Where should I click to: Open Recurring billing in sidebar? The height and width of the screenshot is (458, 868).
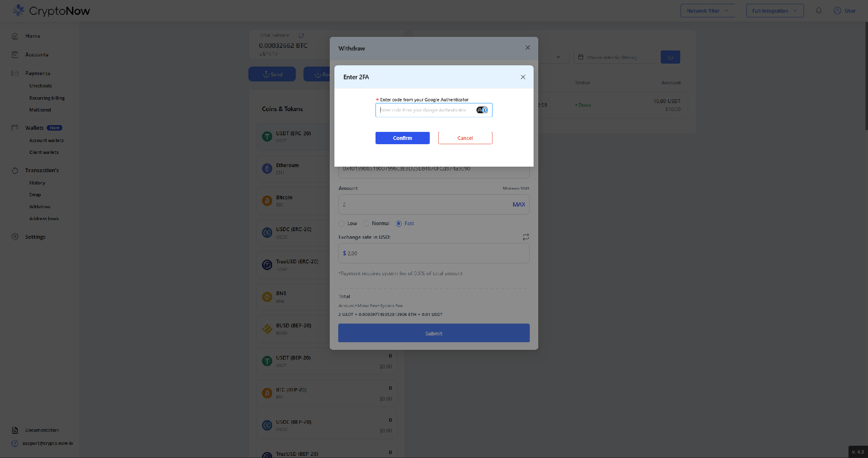(x=47, y=98)
